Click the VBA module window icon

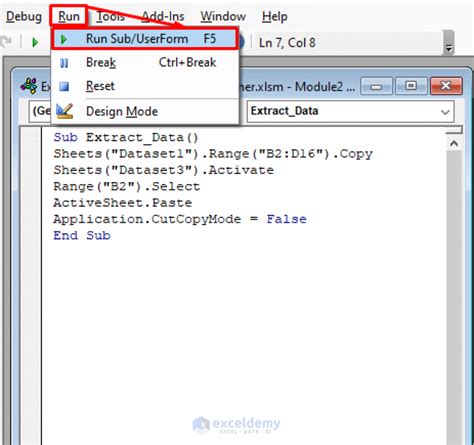(29, 86)
